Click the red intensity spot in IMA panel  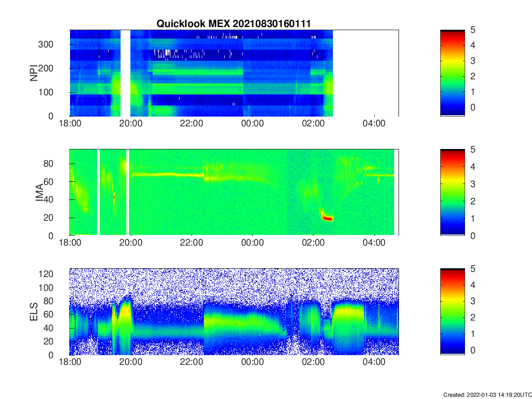coord(328,218)
